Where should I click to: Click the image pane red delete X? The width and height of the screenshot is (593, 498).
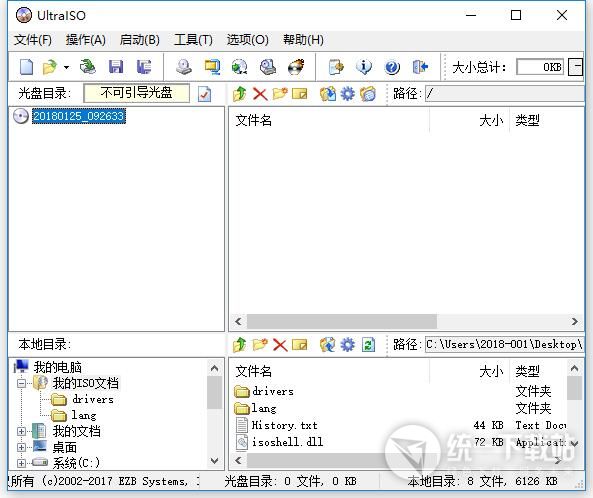(x=260, y=94)
